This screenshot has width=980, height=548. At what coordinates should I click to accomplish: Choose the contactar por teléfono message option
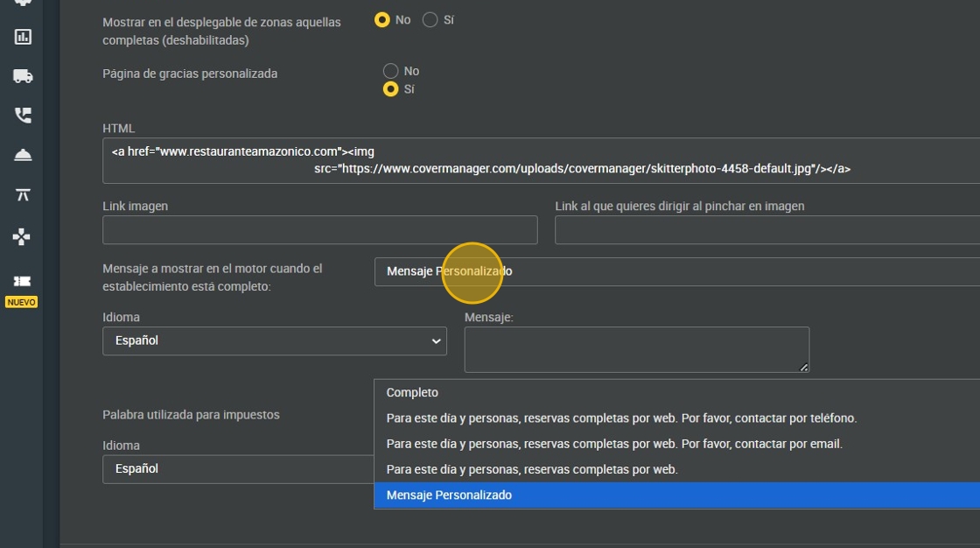tap(677, 418)
